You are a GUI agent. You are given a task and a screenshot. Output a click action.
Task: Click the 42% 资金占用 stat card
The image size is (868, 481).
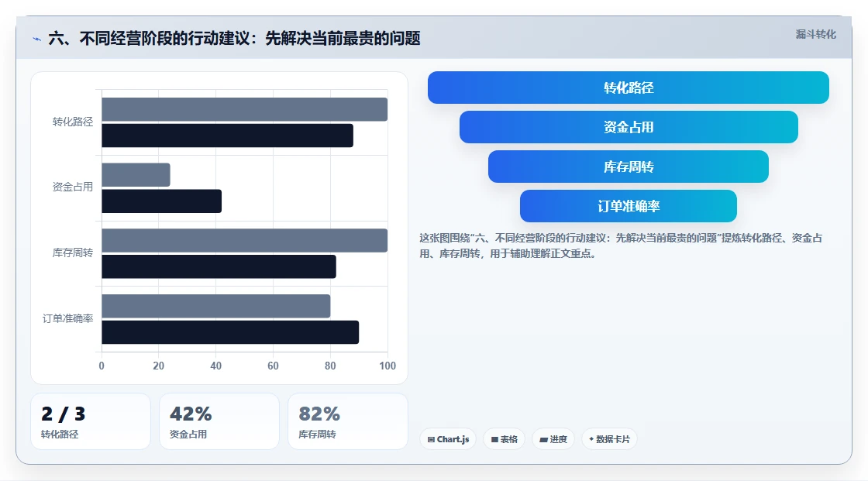(x=219, y=421)
